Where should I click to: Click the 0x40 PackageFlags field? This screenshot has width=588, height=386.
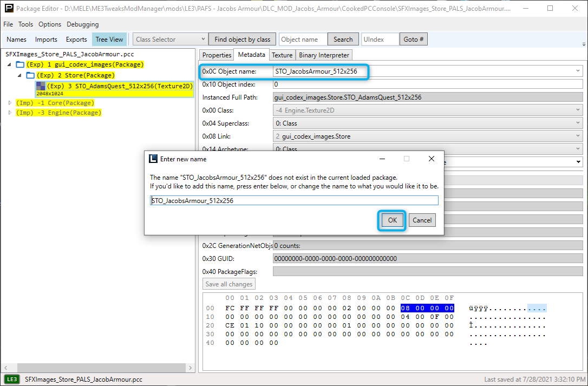coord(428,271)
